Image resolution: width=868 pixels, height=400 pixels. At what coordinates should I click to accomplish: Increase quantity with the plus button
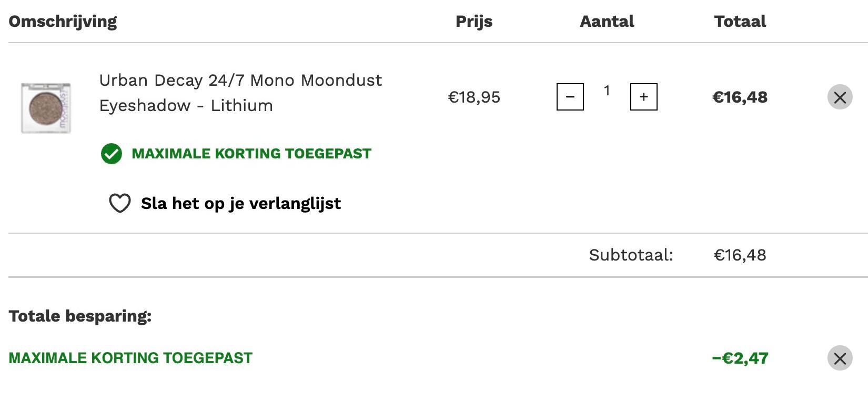coord(643,97)
